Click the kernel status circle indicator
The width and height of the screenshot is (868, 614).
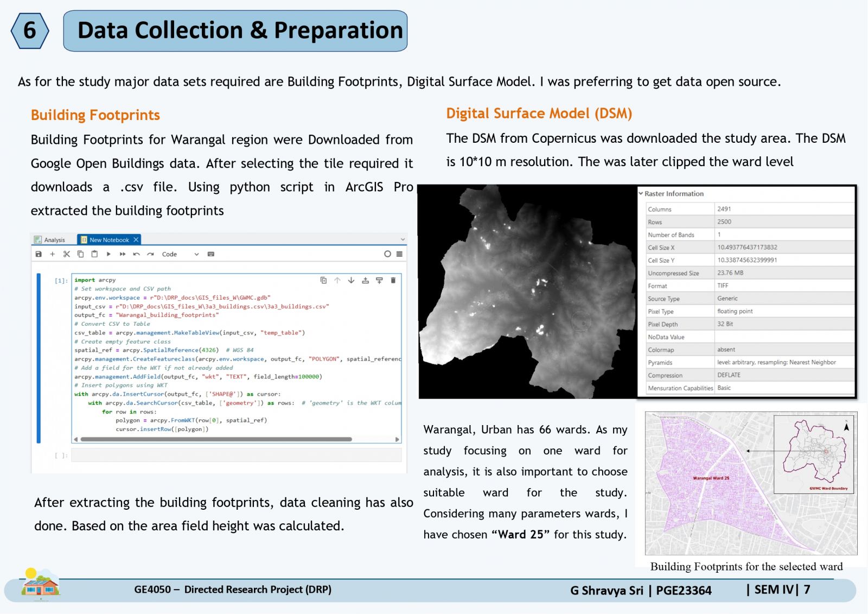pos(387,254)
